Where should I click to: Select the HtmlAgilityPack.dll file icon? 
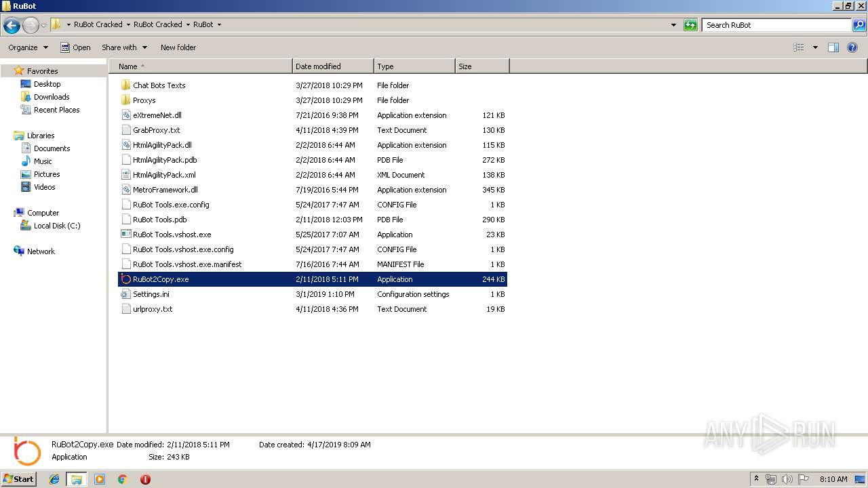click(125, 145)
